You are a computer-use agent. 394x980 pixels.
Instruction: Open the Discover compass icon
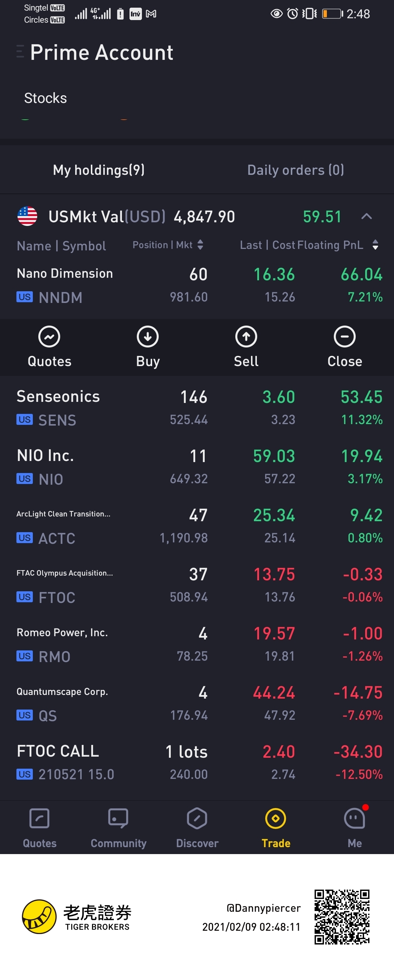197,819
